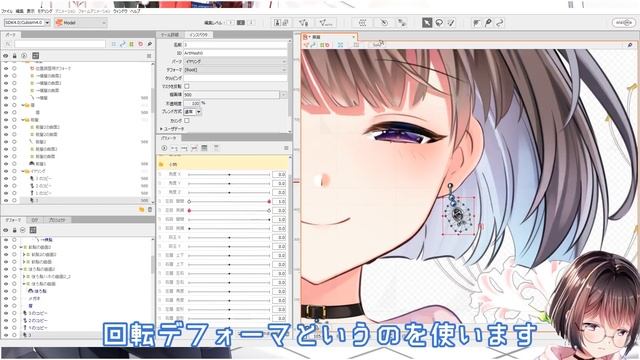The height and width of the screenshot is (360, 640).
Task: Open the Window menu
Action: point(120,11)
